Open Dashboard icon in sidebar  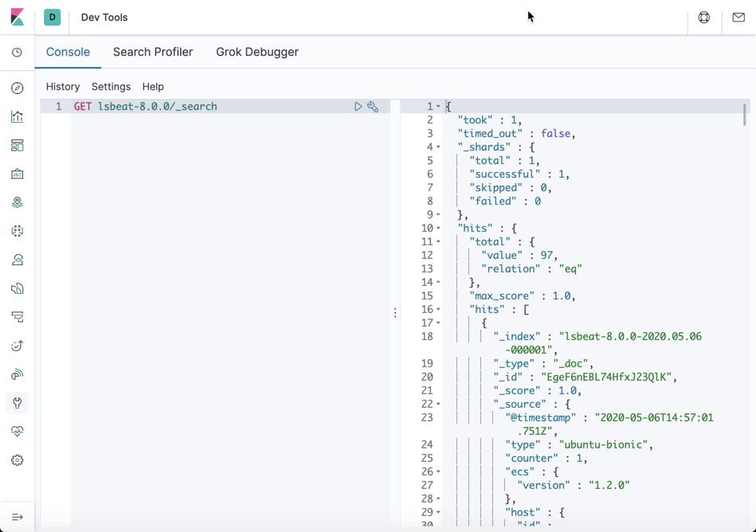click(18, 146)
